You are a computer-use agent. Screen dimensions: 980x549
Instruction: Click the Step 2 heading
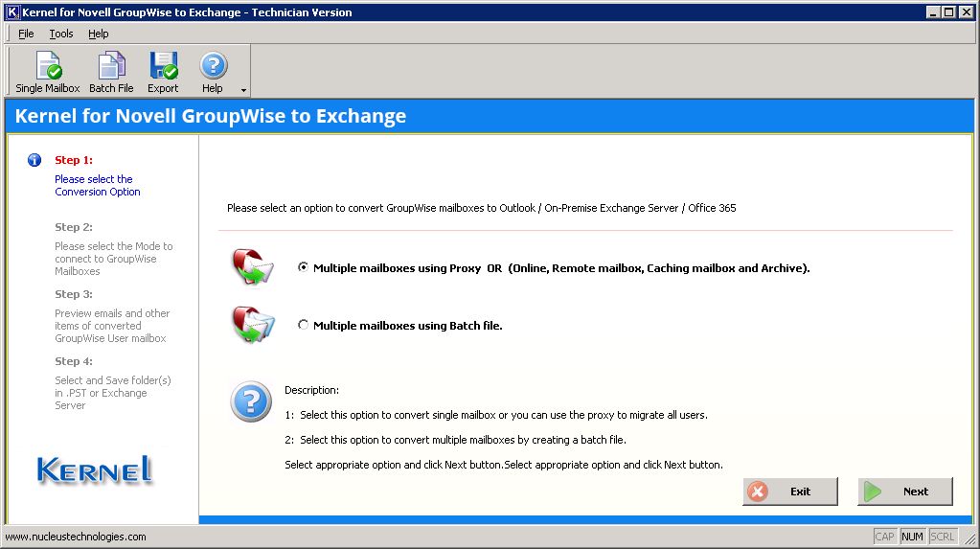(74, 227)
